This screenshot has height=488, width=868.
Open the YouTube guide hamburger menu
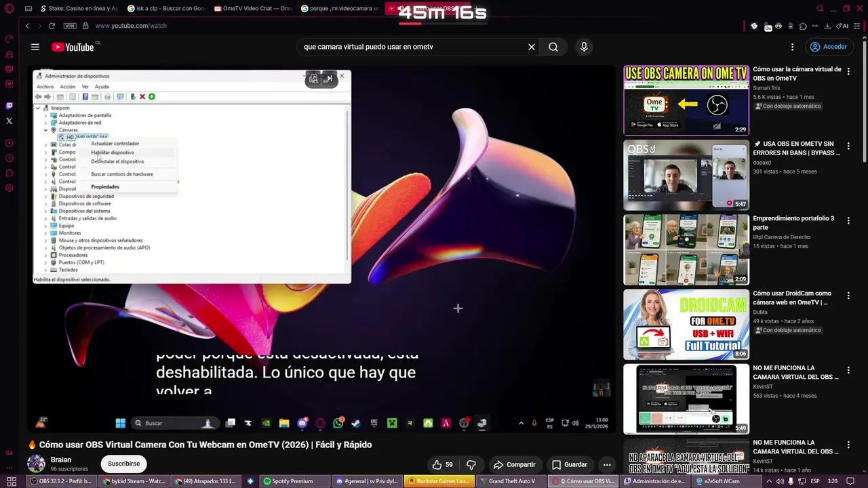click(x=35, y=47)
